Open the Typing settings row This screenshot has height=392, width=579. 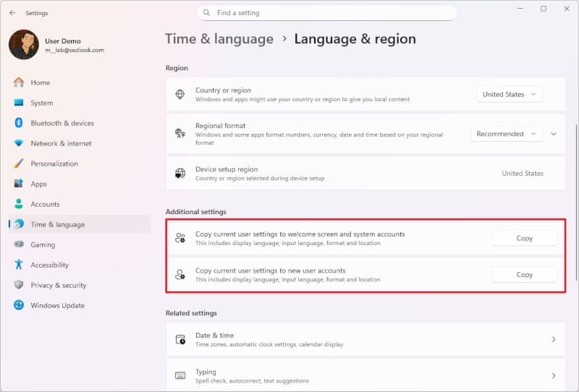[x=365, y=375]
